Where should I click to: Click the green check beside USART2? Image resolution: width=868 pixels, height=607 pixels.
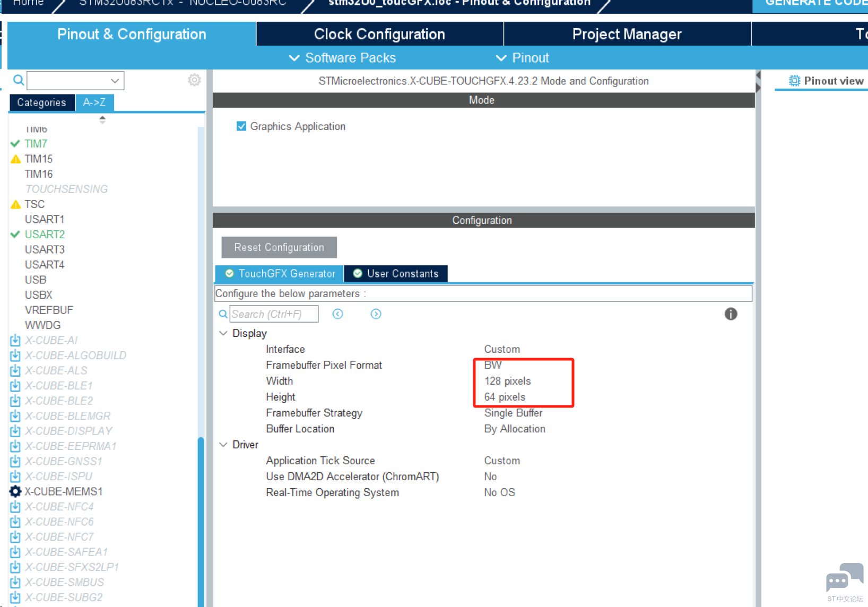[15, 235]
